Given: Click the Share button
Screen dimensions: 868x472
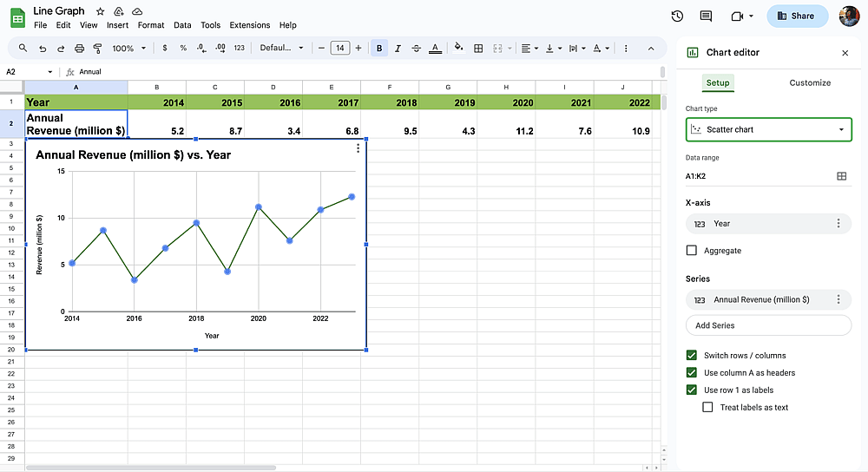Looking at the screenshot, I should [x=797, y=16].
